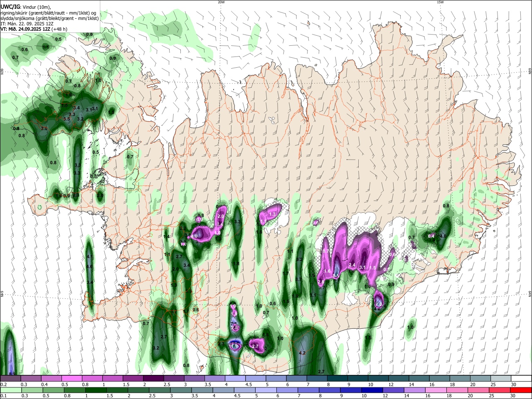
Task: Click the 'UWC/IG: Vindur (10m)' title line
Action: coord(26,7)
